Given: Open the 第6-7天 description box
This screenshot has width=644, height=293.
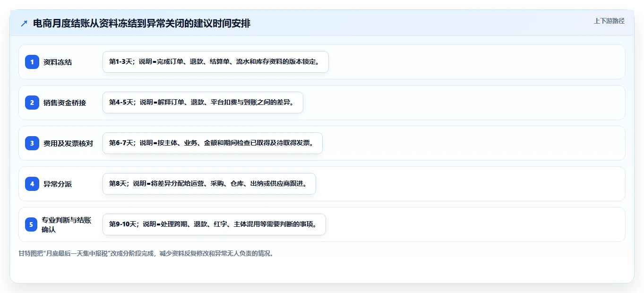Looking at the screenshot, I should [213, 143].
